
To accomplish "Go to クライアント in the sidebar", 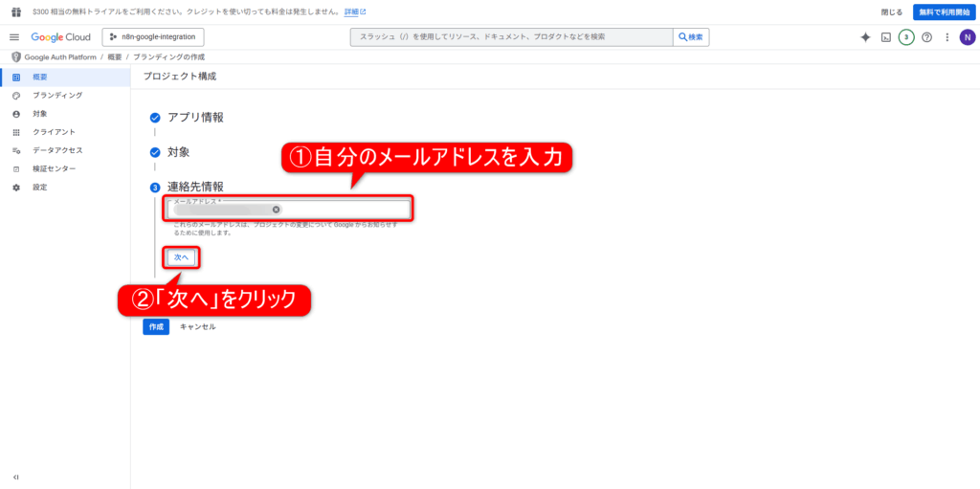I will tap(54, 132).
